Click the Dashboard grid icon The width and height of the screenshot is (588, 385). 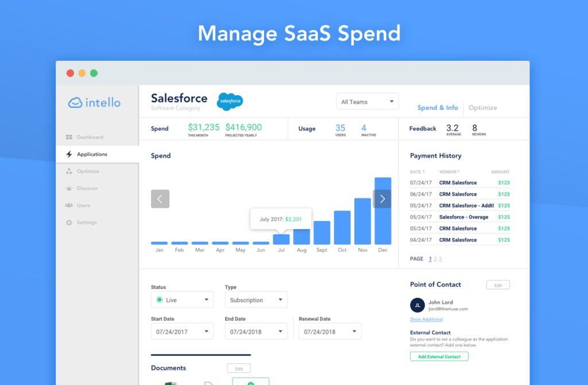(x=69, y=137)
